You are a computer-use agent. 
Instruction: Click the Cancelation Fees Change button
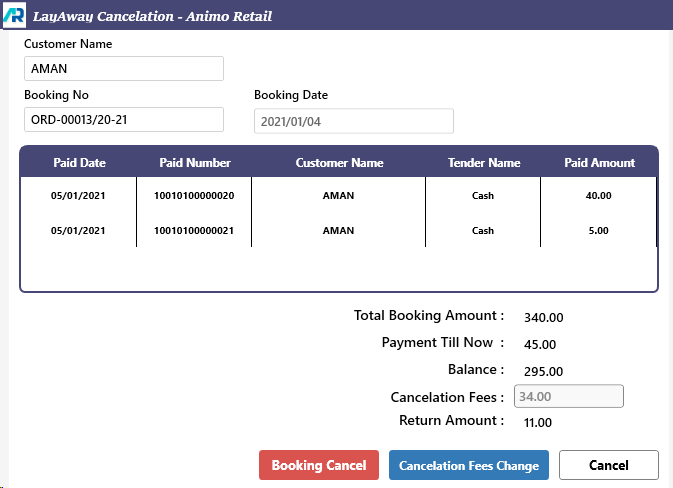click(468, 465)
